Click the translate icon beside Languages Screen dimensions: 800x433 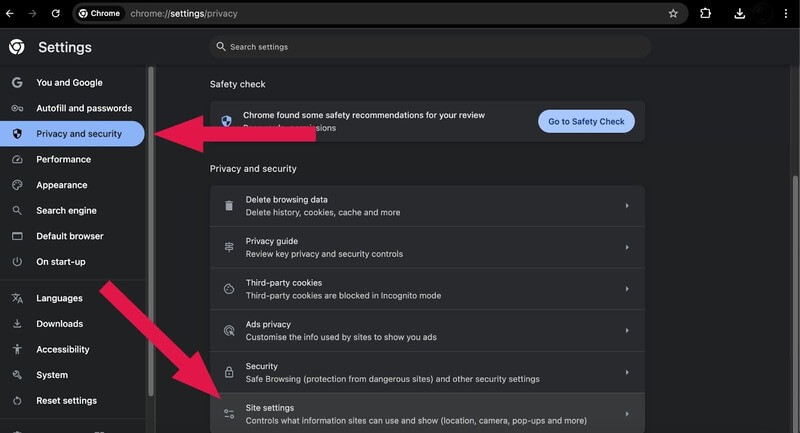coord(17,298)
